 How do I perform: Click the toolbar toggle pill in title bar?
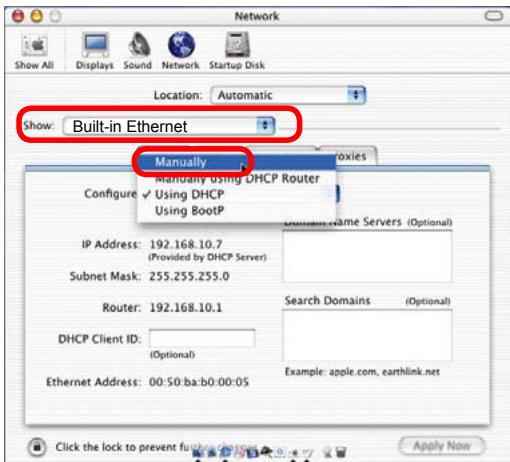pos(494,15)
